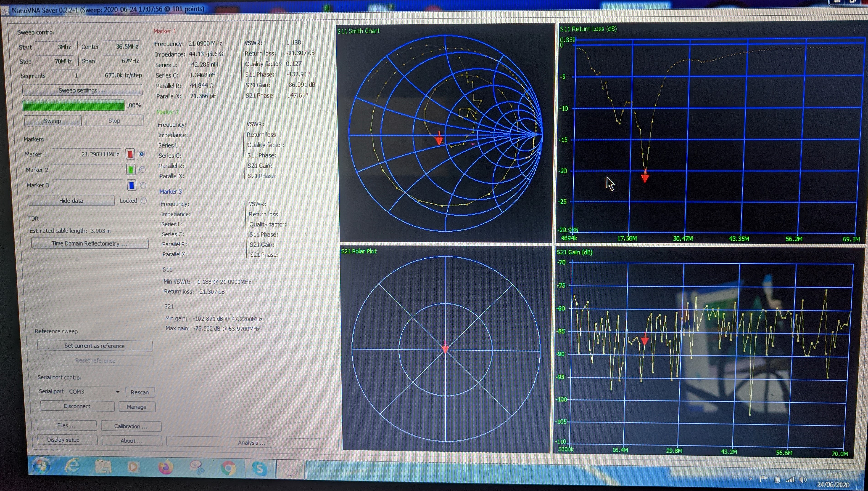Viewport: 868px width, 491px height.
Task: Edit the sweep Start frequency field
Action: (54, 47)
